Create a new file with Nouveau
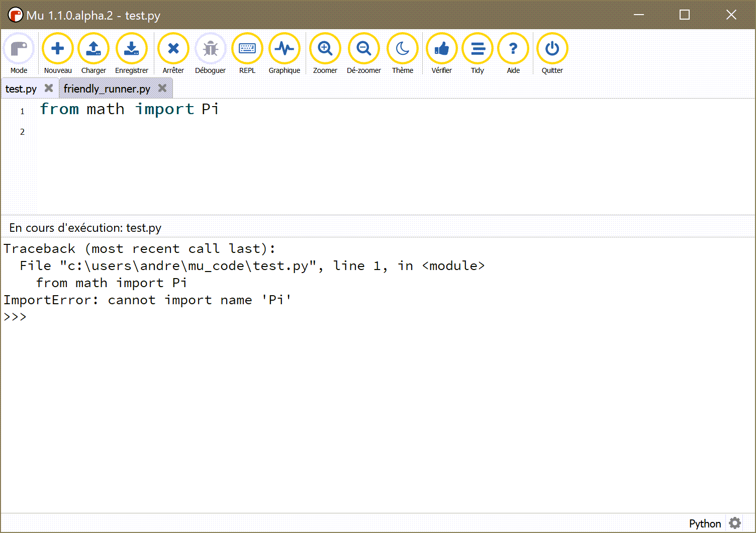Viewport: 756px width, 533px height. (x=58, y=54)
